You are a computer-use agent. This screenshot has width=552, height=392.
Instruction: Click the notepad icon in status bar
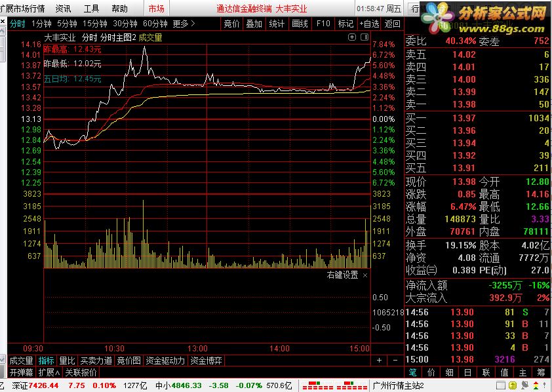[500, 385]
